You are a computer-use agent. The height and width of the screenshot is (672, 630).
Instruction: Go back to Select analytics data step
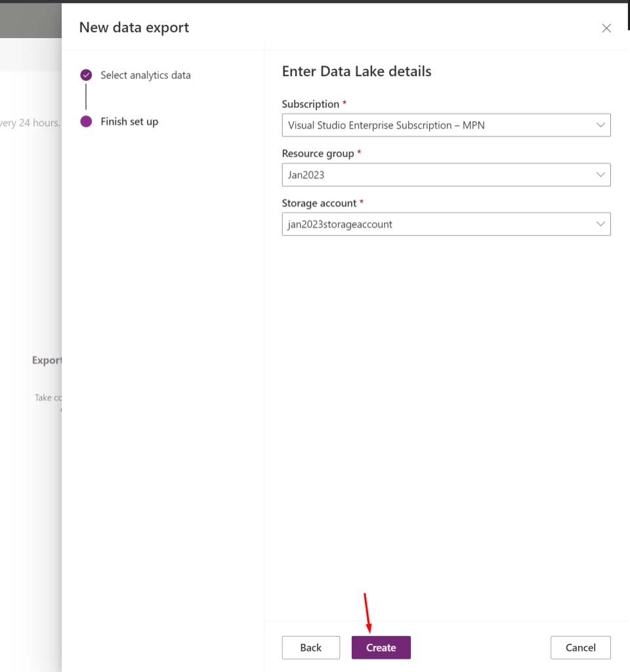[x=145, y=75]
